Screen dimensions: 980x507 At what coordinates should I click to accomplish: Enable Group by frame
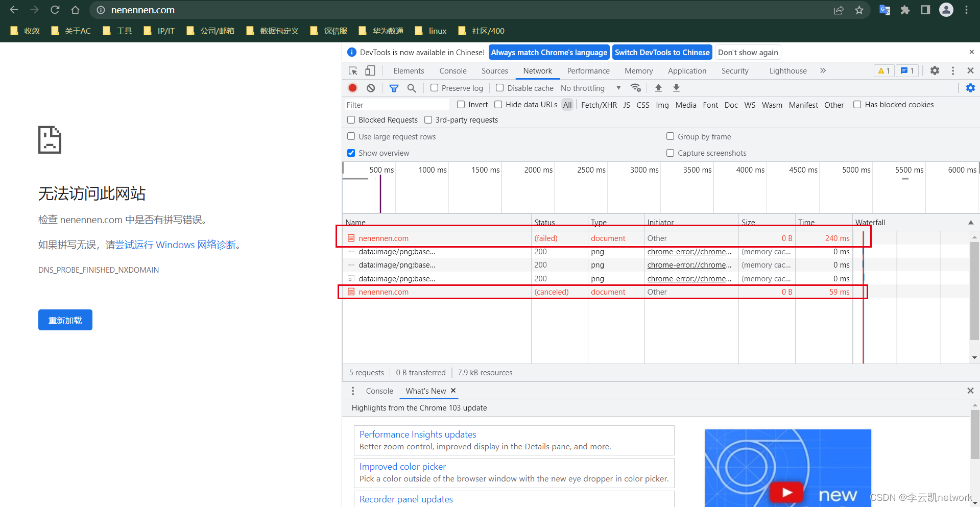pyautogui.click(x=670, y=136)
